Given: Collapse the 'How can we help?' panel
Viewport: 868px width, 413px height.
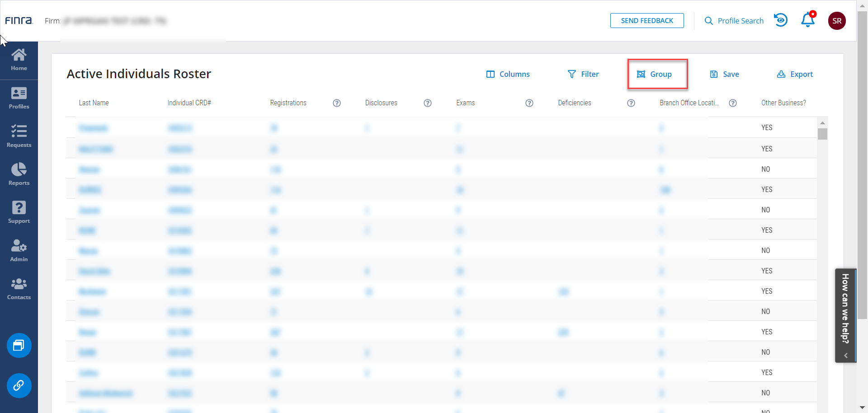Looking at the screenshot, I should tap(846, 356).
